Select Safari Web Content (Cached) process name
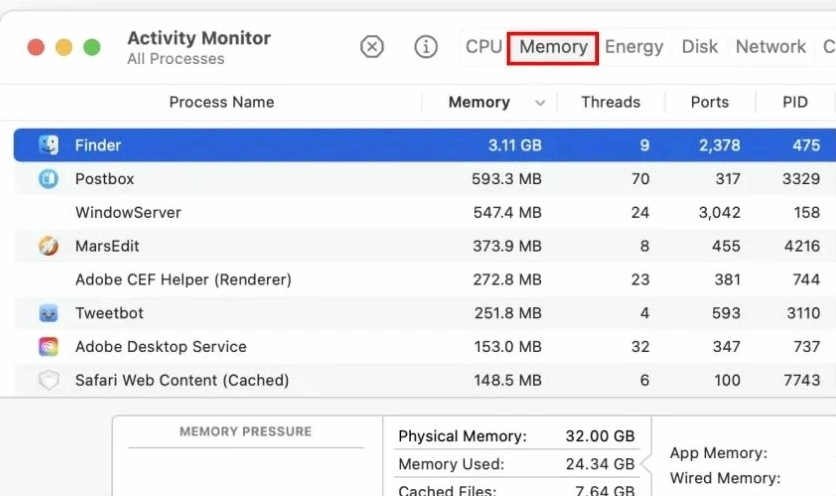This screenshot has width=836, height=496. [182, 380]
